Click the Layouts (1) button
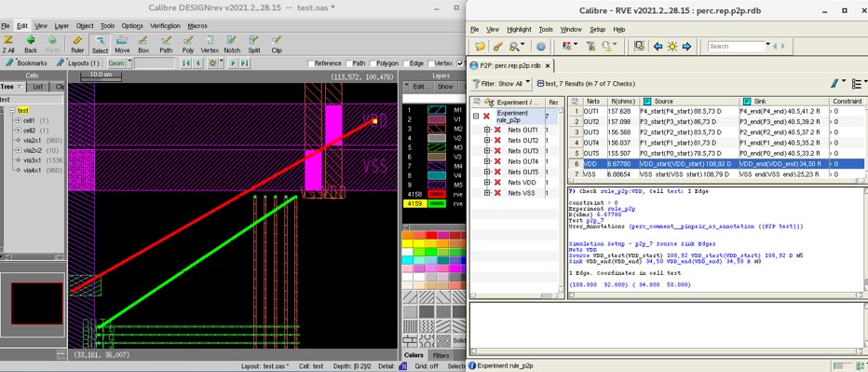This screenshot has height=372, width=868. coord(78,63)
